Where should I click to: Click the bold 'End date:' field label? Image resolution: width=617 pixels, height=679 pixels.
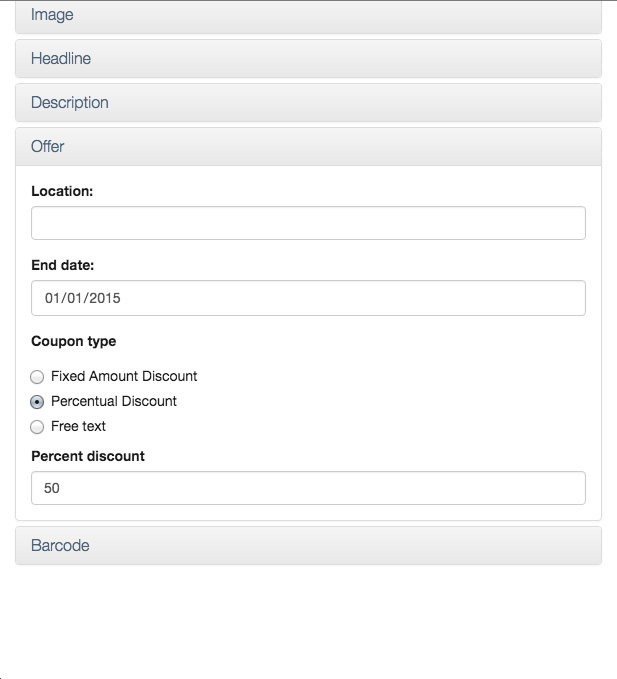(62, 265)
